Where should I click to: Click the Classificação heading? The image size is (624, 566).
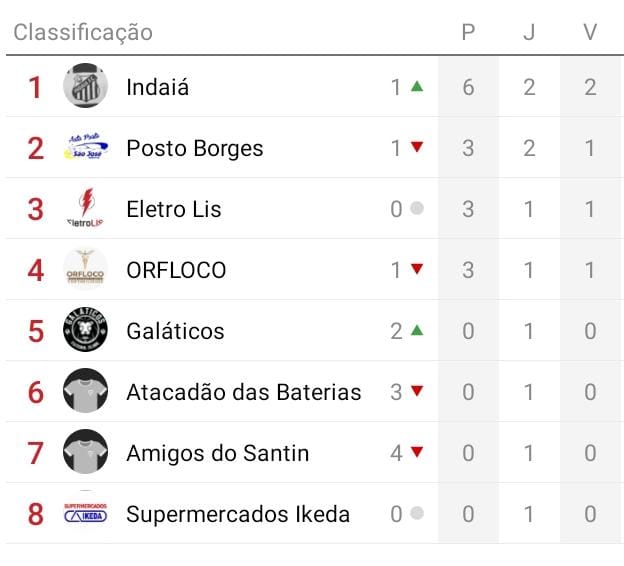click(x=83, y=32)
